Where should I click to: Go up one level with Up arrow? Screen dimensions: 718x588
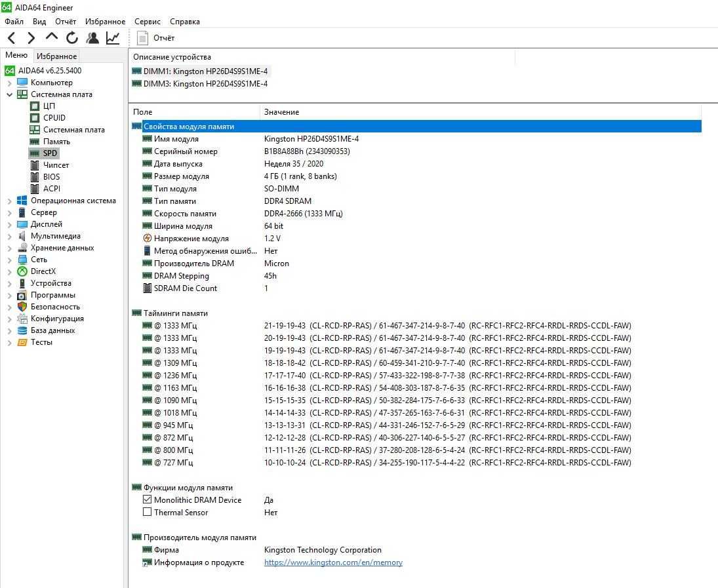[52, 37]
